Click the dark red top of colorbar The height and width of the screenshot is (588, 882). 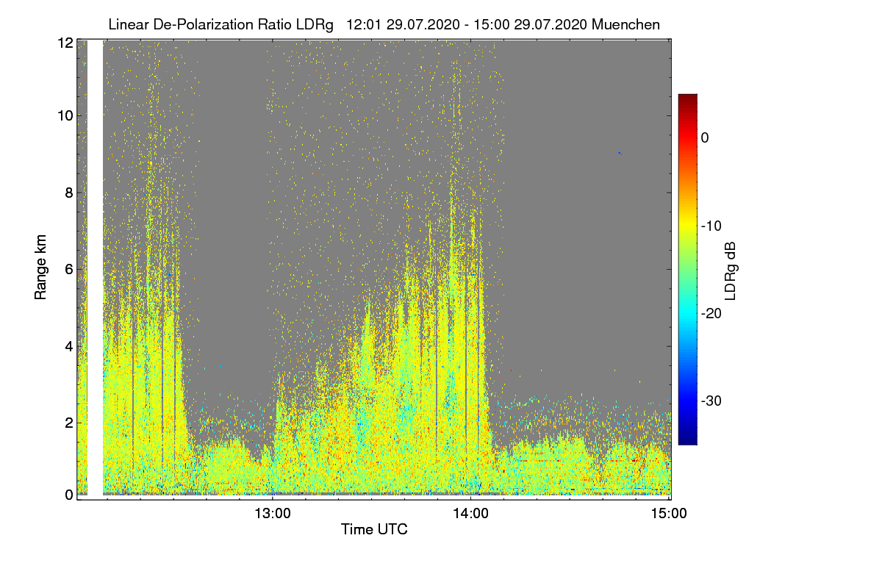pos(687,100)
